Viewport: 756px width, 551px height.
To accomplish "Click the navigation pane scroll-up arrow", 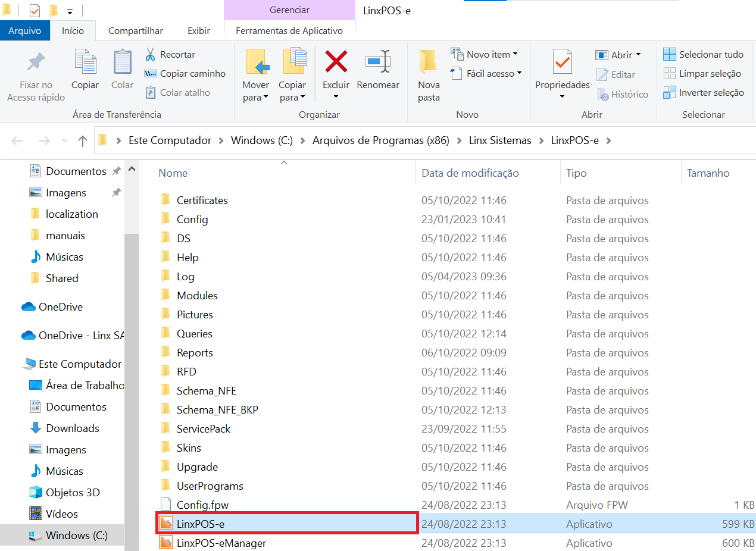I will 132,169.
